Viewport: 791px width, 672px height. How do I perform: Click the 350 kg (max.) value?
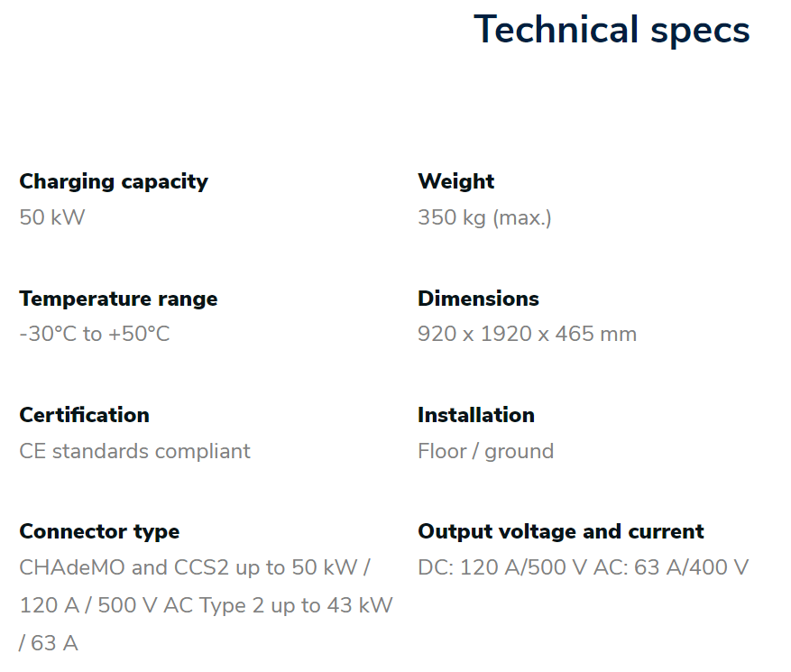point(484,218)
